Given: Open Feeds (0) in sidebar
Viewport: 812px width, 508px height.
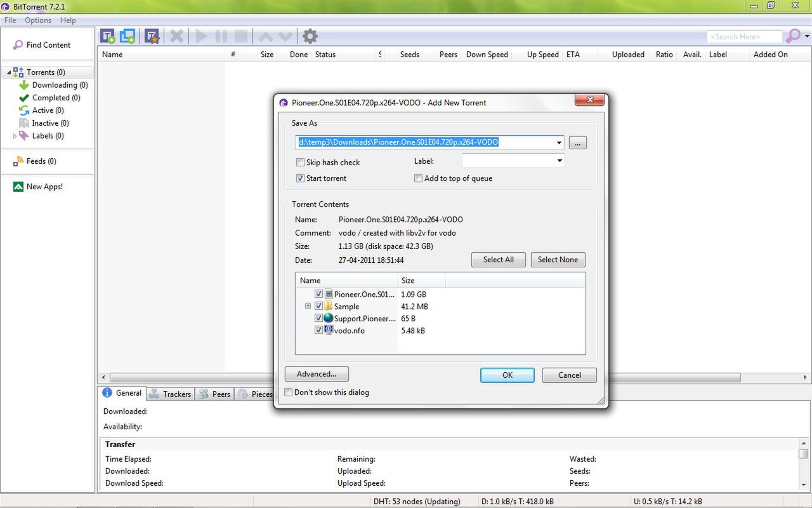Looking at the screenshot, I should click(x=41, y=161).
